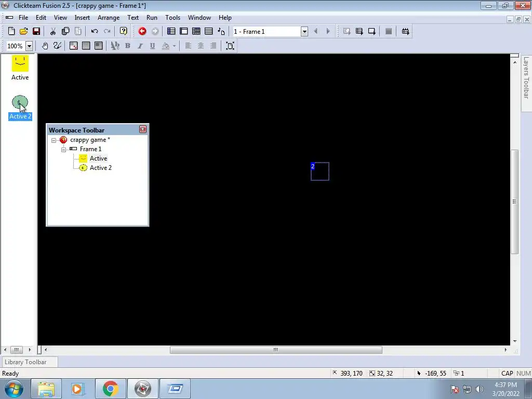532x399 pixels.
Task: Open the Help menu
Action: point(225,18)
